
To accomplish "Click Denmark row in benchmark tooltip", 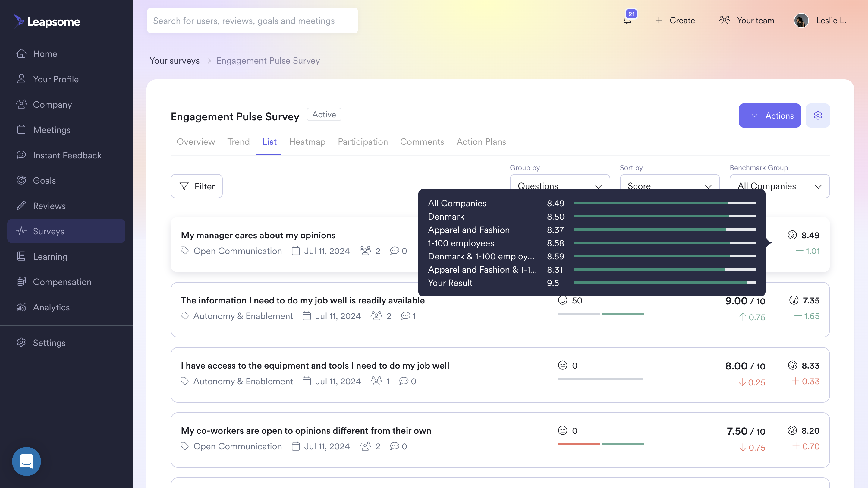I will tap(592, 216).
